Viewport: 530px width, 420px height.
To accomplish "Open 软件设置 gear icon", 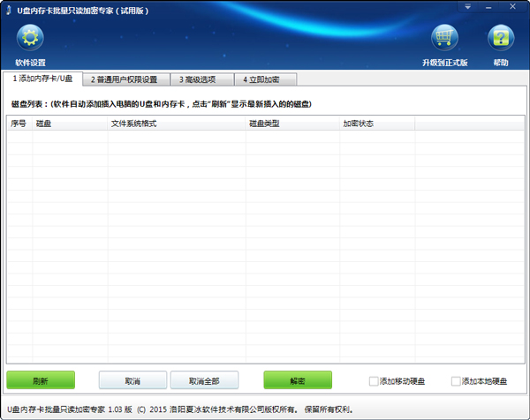I will point(30,39).
